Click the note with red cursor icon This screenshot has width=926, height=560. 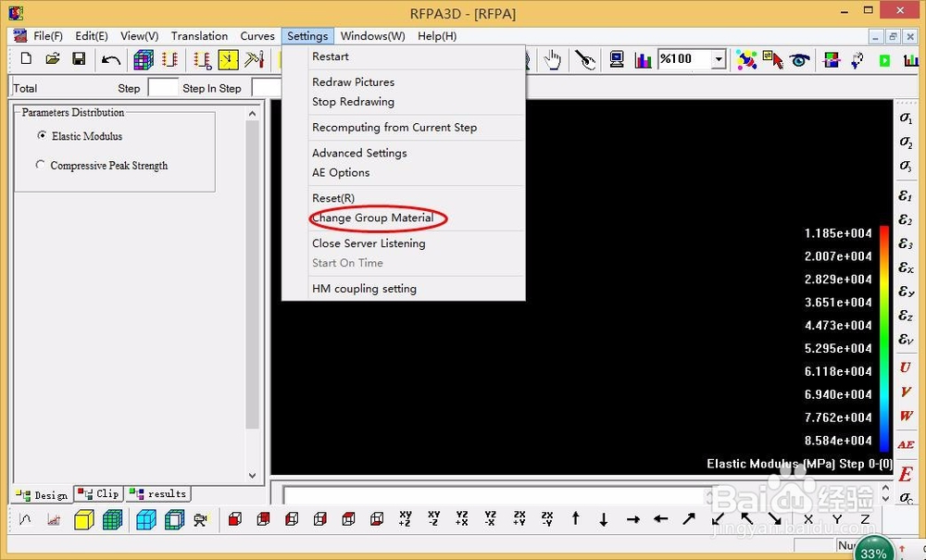click(x=773, y=59)
